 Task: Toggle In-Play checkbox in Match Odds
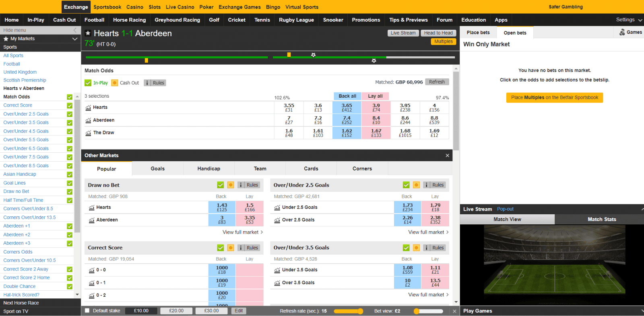(x=88, y=83)
